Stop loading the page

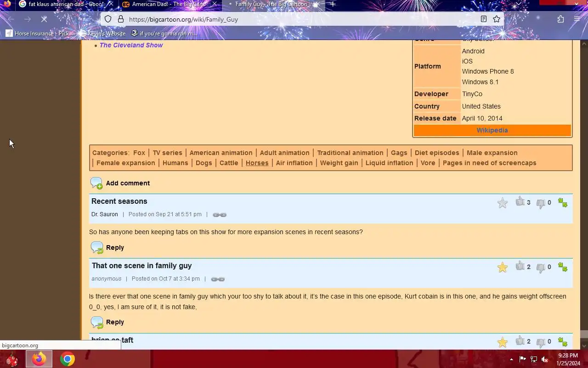(44, 19)
